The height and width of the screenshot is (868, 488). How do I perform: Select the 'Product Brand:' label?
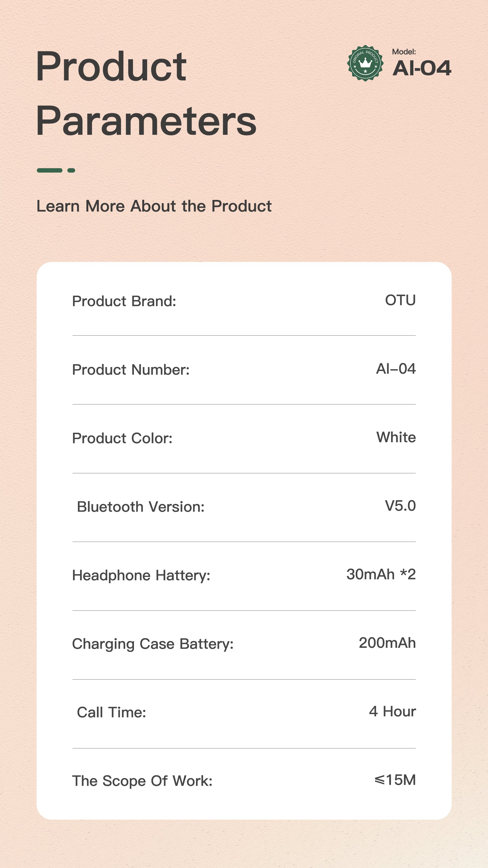pos(124,301)
